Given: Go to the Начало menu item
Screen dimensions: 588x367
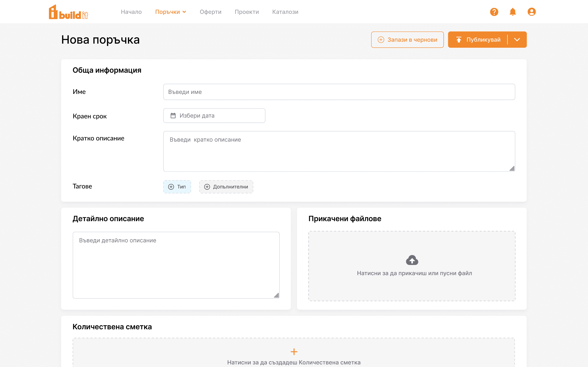Looking at the screenshot, I should 131,12.
